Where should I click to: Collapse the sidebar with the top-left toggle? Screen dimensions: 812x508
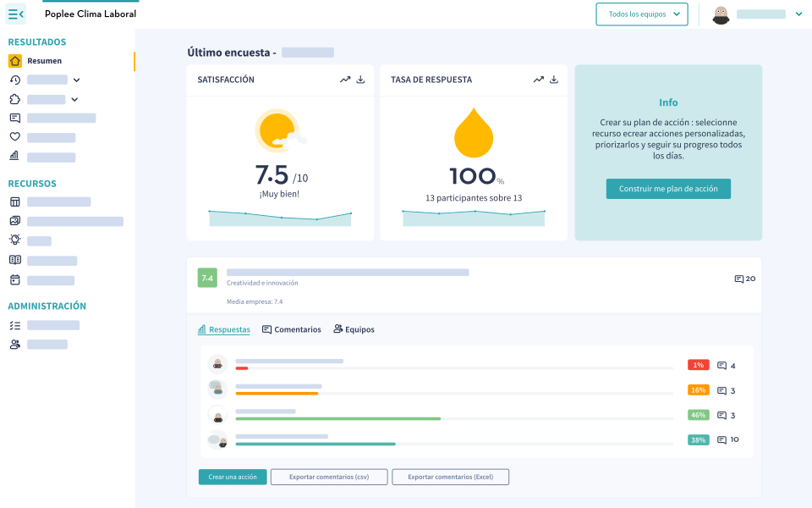14,14
